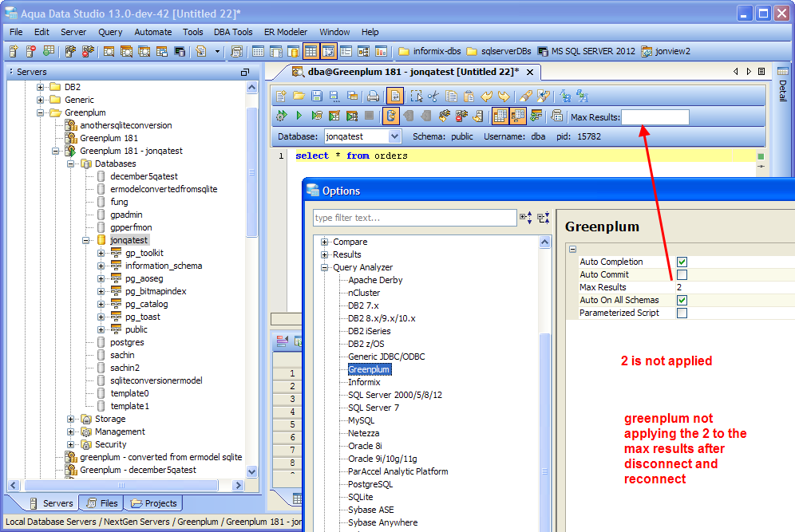Switch to the Projects tab
The image size is (795, 532).
[154, 503]
